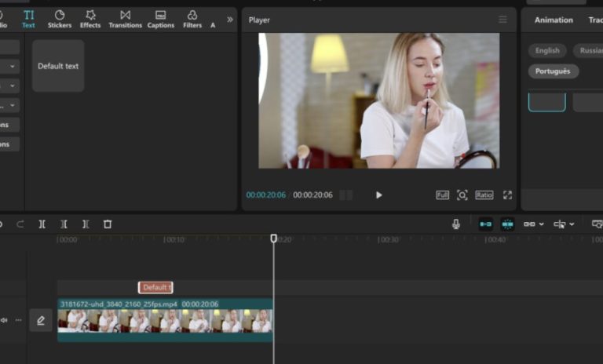
Task: Open the Transitions panel
Action: pos(125,19)
